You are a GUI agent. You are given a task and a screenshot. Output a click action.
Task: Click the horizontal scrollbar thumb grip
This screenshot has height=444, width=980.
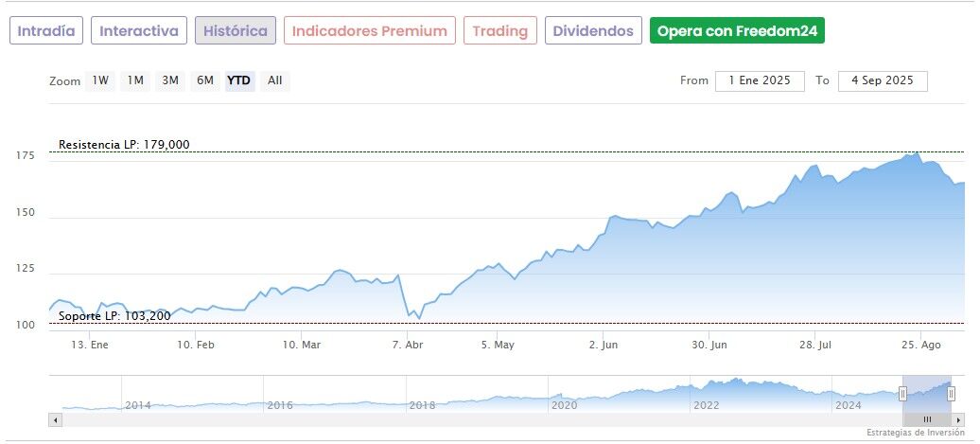tap(927, 419)
